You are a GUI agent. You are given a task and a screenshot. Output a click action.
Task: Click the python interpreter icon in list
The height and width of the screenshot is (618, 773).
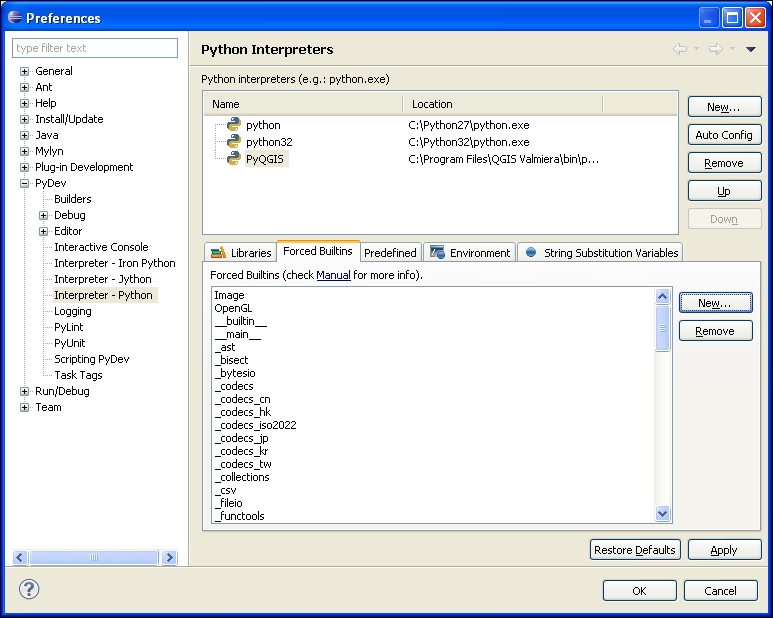point(233,125)
